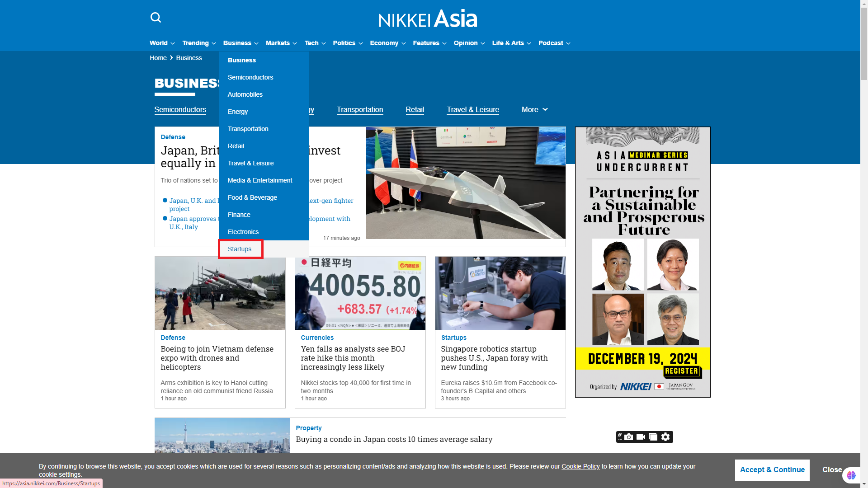Screen dimensions: 868x488
Task: Select Startups in the Business dropdown menu
Action: (x=240, y=249)
